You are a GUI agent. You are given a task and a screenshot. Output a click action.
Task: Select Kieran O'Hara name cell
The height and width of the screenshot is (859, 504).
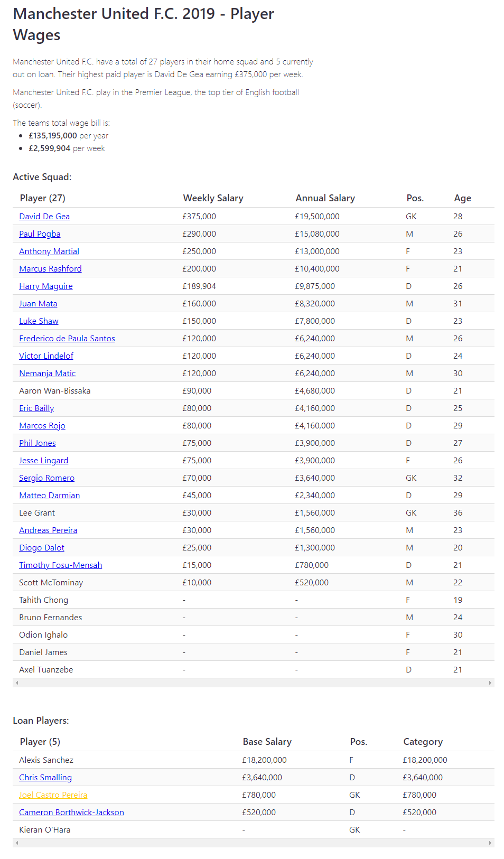pos(44,829)
